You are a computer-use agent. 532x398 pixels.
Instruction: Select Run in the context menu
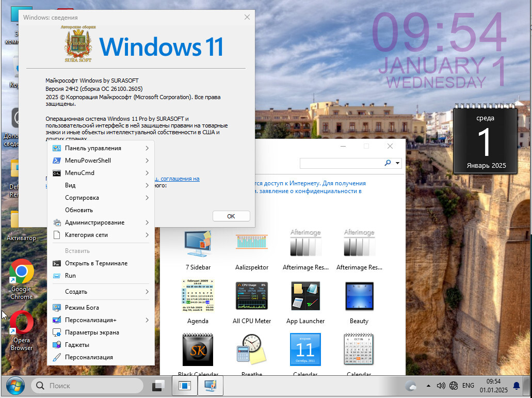[x=101, y=276]
